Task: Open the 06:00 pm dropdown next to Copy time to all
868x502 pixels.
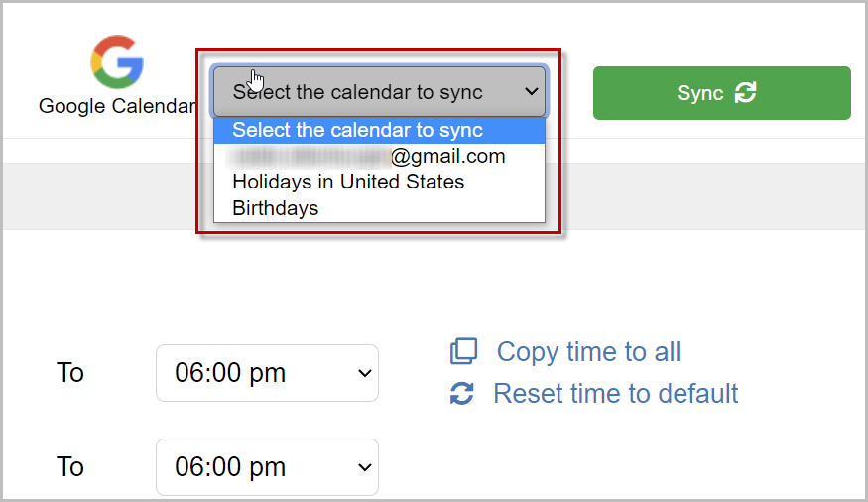Action: point(268,373)
